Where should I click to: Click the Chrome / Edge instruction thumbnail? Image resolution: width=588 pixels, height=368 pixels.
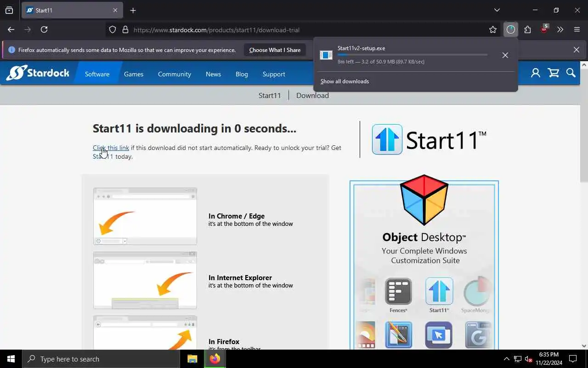145,216
